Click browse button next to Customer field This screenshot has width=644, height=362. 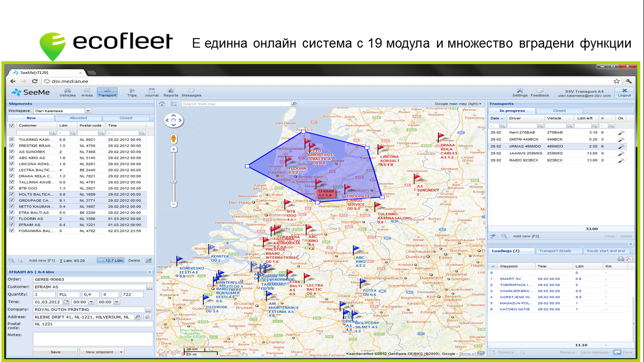[x=149, y=287]
